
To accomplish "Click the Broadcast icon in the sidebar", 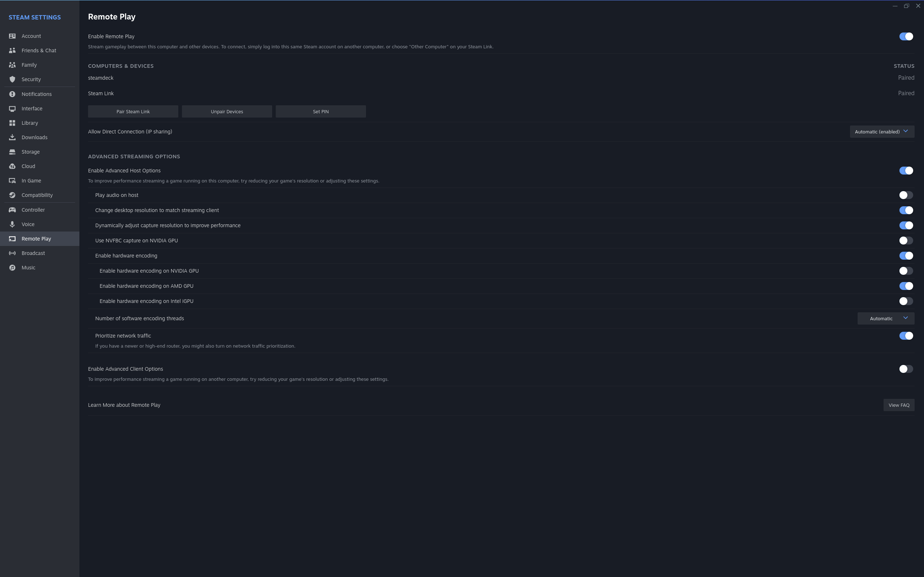I will 12,253.
